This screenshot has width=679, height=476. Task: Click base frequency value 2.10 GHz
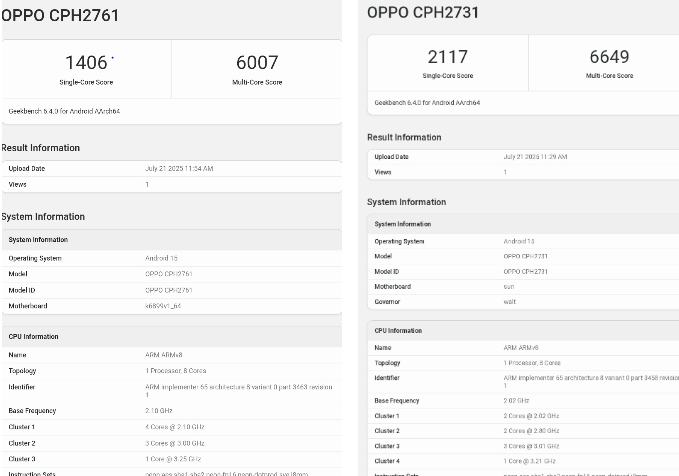pos(159,411)
